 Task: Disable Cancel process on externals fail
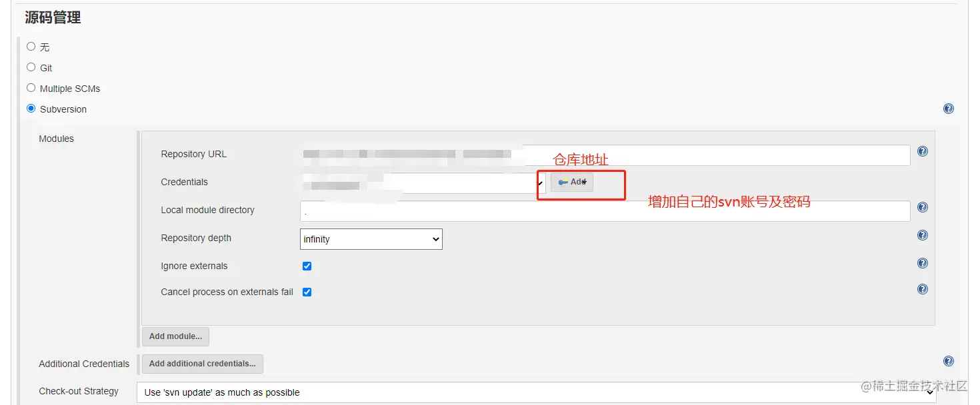point(307,291)
